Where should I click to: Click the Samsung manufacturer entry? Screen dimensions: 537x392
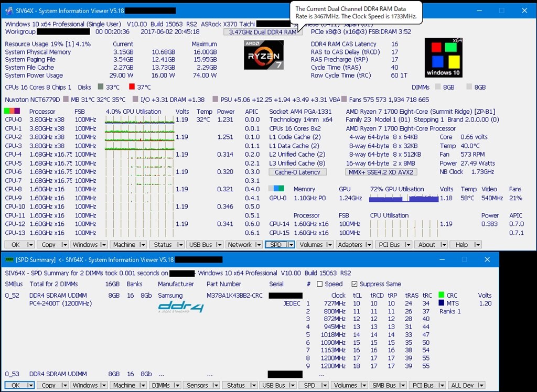click(170, 295)
